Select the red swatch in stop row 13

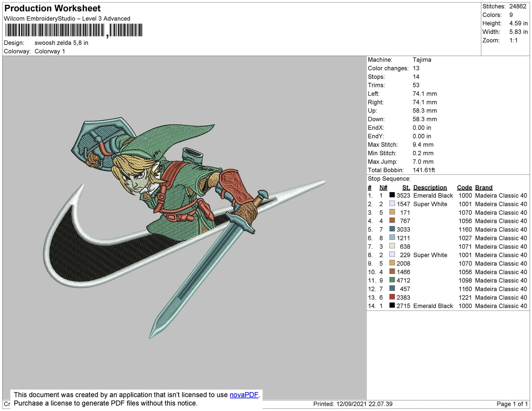[392, 297]
